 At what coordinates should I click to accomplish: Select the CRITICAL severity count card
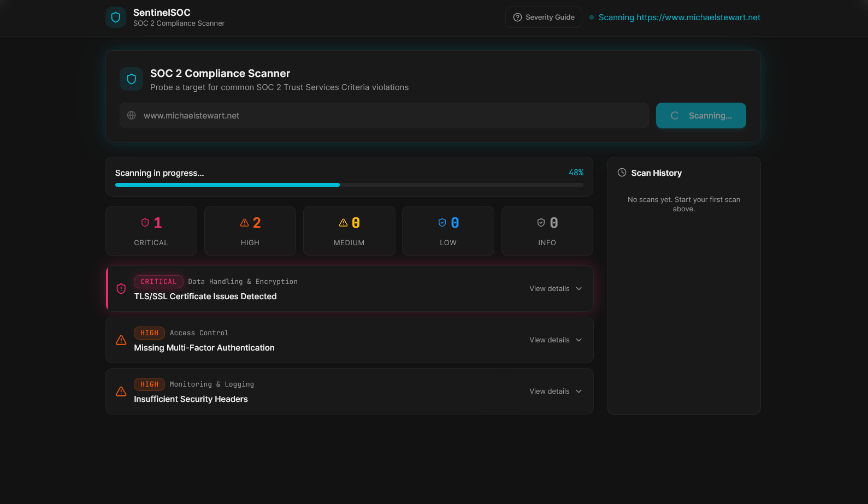pyautogui.click(x=151, y=231)
